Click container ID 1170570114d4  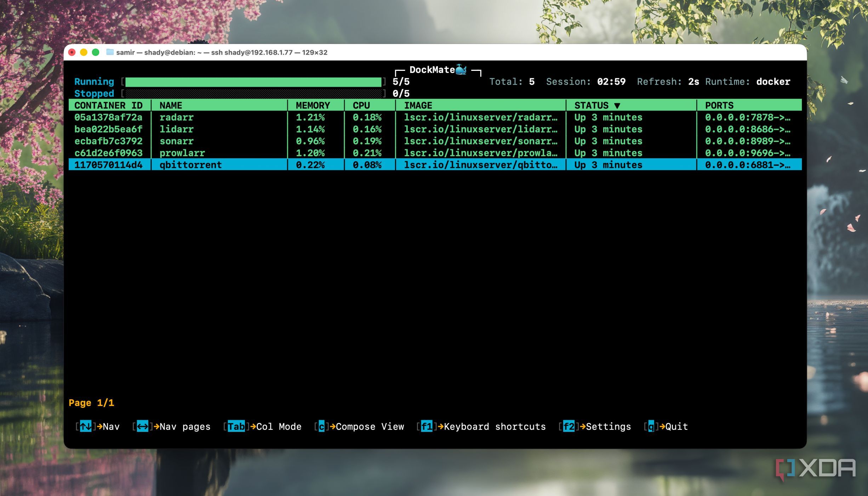[108, 165]
